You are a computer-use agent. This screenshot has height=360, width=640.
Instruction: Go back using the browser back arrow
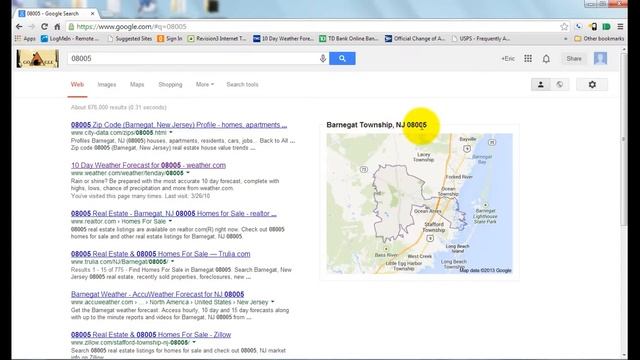(19, 27)
